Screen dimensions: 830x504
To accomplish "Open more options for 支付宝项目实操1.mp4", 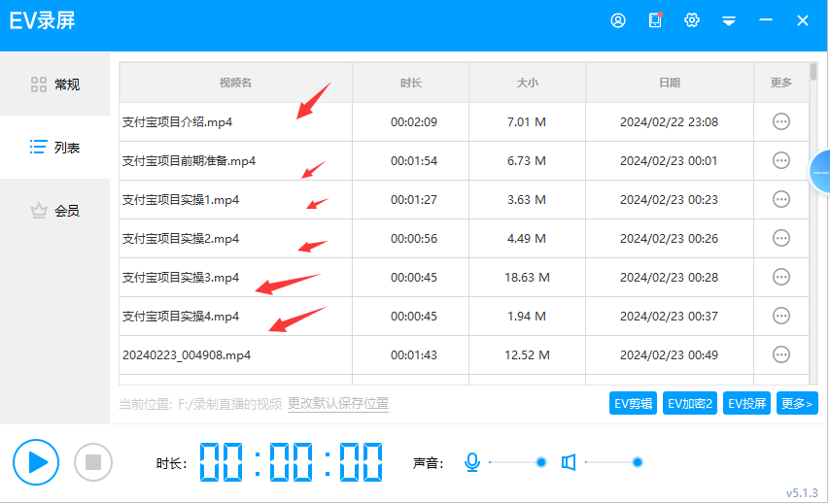I will pyautogui.click(x=780, y=199).
